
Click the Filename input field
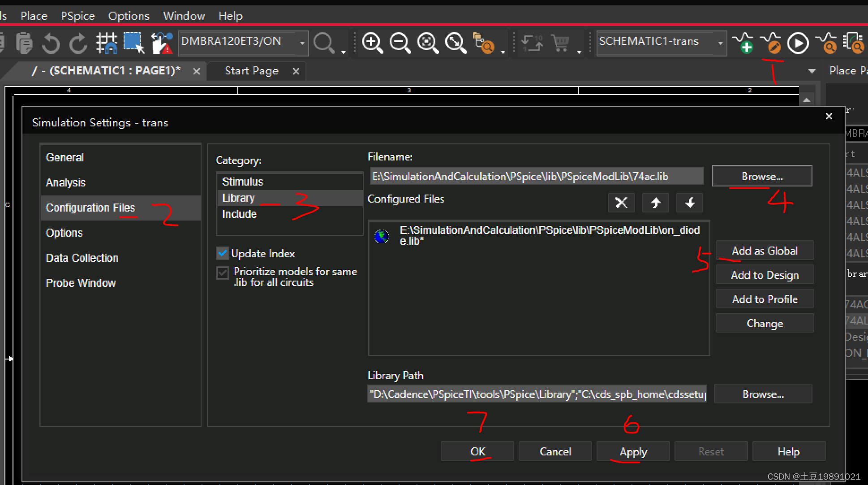click(x=536, y=176)
